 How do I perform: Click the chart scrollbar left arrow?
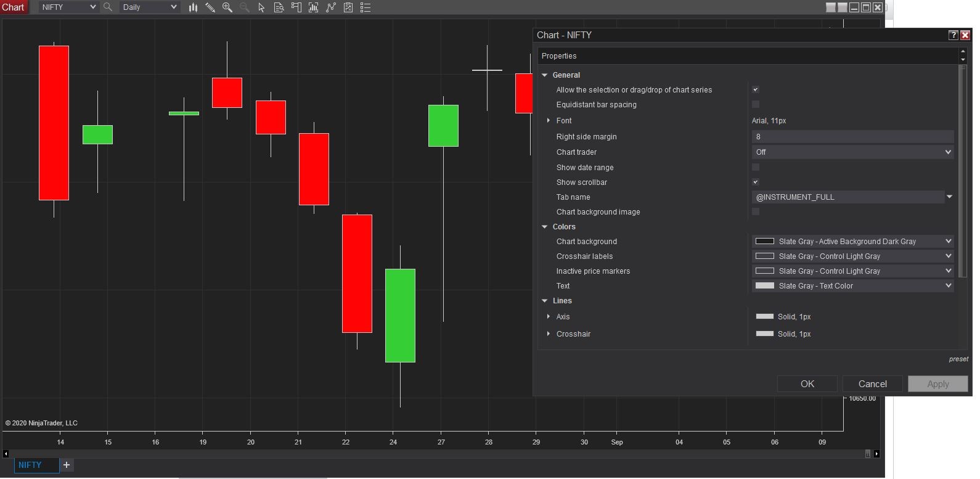[6, 454]
